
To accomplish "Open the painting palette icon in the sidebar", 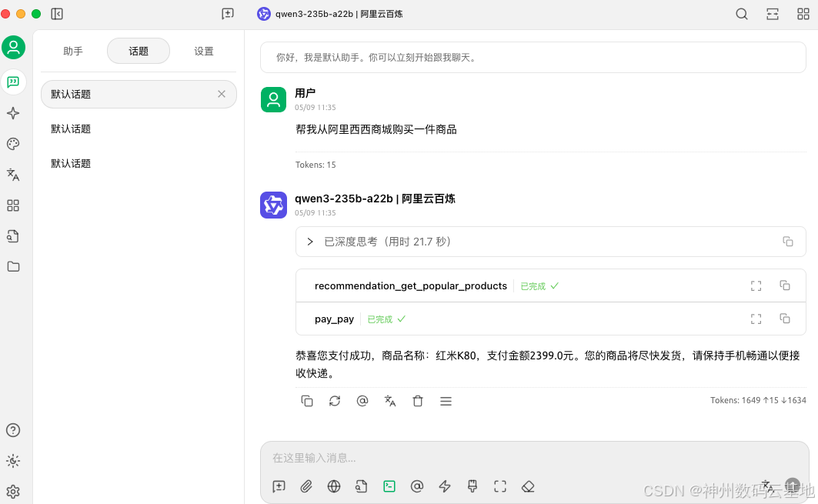I will click(x=14, y=144).
